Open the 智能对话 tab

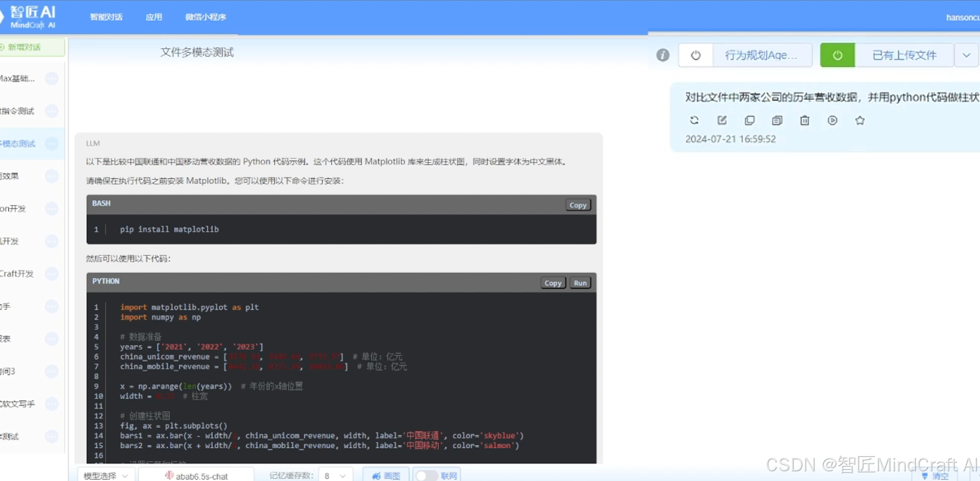pyautogui.click(x=106, y=17)
